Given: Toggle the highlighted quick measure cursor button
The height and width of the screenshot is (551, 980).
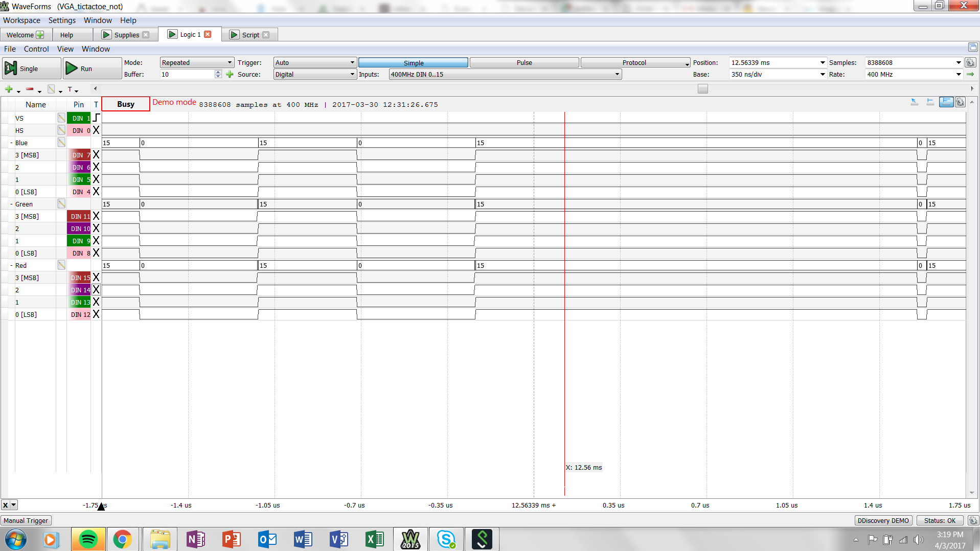Looking at the screenshot, I should (946, 102).
